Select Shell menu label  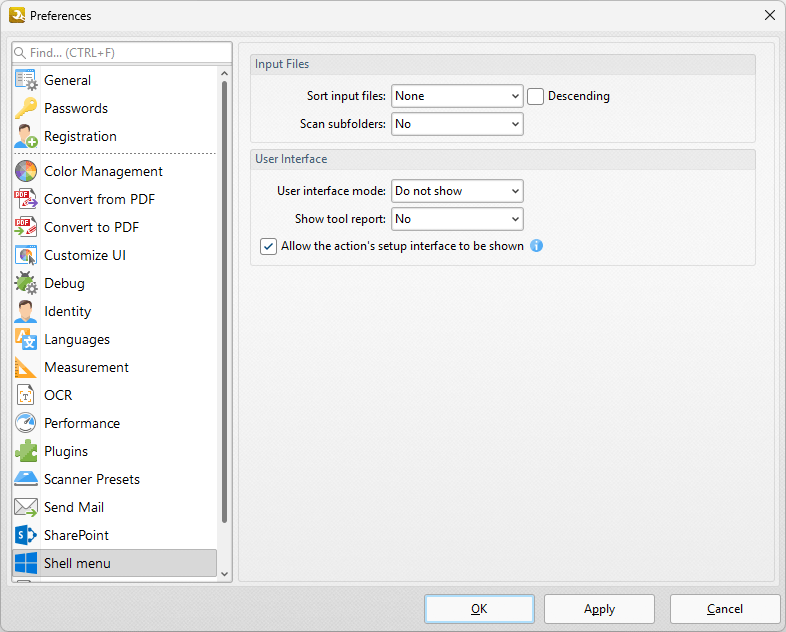[77, 563]
